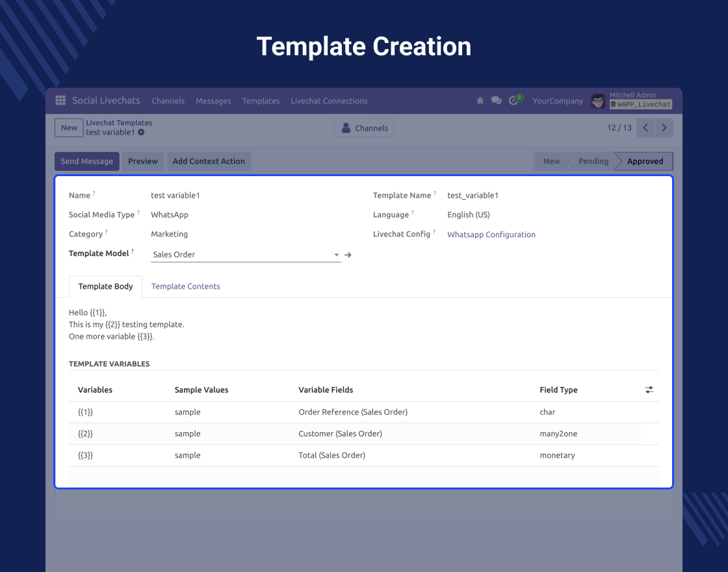Expand the Template Model dropdown
This screenshot has height=572, width=728.
click(337, 255)
